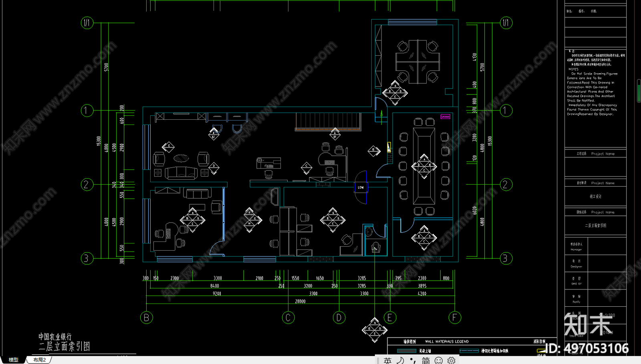Open the smiley emoji panel icon
Image resolution: width=641 pixels, height=364 pixels.
coord(439,360)
